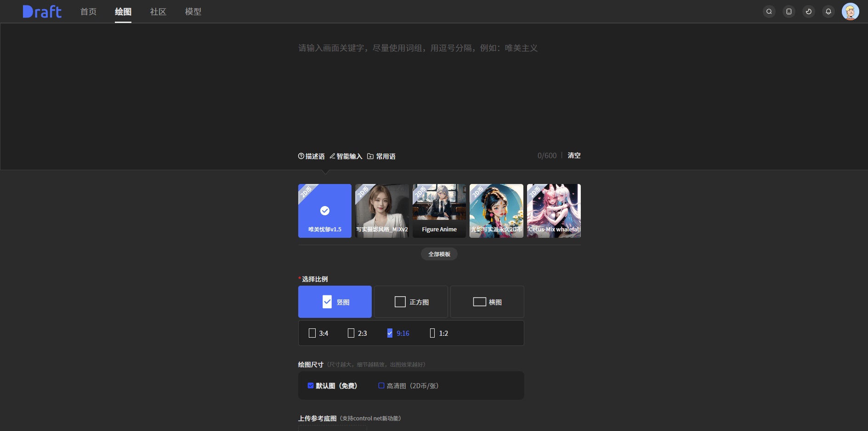The image size is (868, 431).
Task: Click 清空 to clear the prompt
Action: [x=574, y=155]
